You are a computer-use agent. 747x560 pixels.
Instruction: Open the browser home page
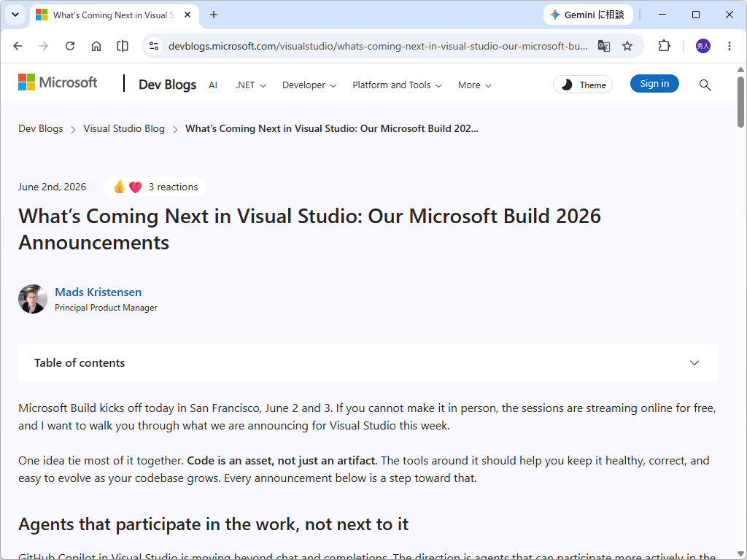(x=96, y=46)
